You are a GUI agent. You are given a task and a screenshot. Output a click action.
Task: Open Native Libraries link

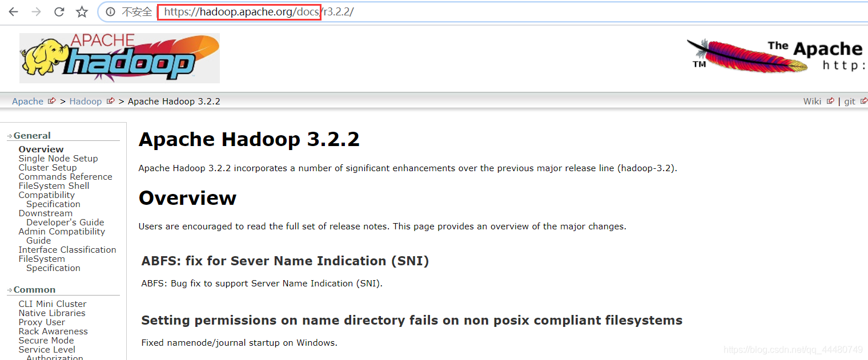(52, 313)
